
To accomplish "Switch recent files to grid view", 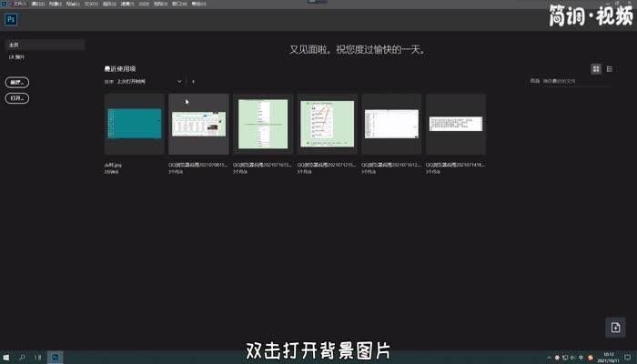I will point(597,68).
